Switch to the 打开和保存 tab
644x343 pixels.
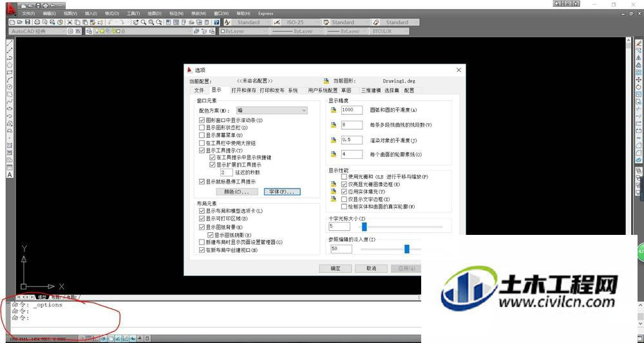click(243, 90)
